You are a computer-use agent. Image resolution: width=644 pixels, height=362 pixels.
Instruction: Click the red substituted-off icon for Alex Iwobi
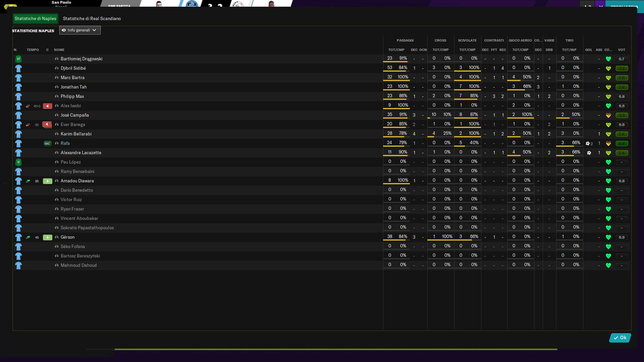click(47, 106)
